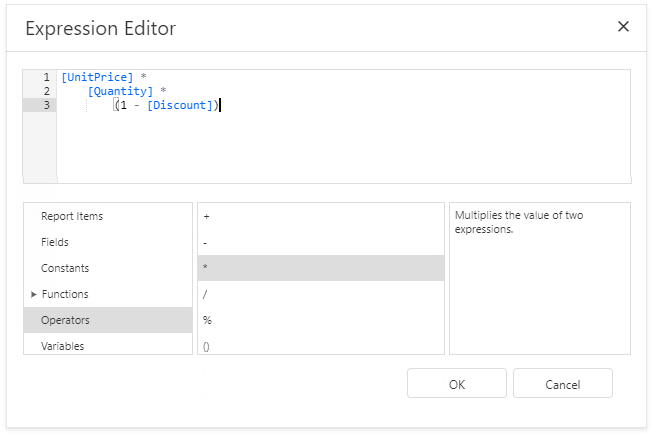Screen dimensions: 653x436
Task: Select the Operators category
Action: pyautogui.click(x=65, y=320)
